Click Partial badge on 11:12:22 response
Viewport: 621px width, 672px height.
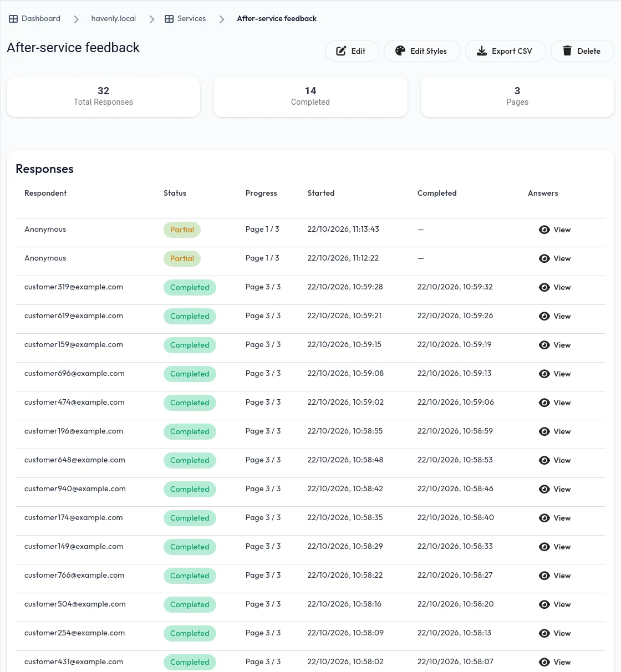click(182, 258)
